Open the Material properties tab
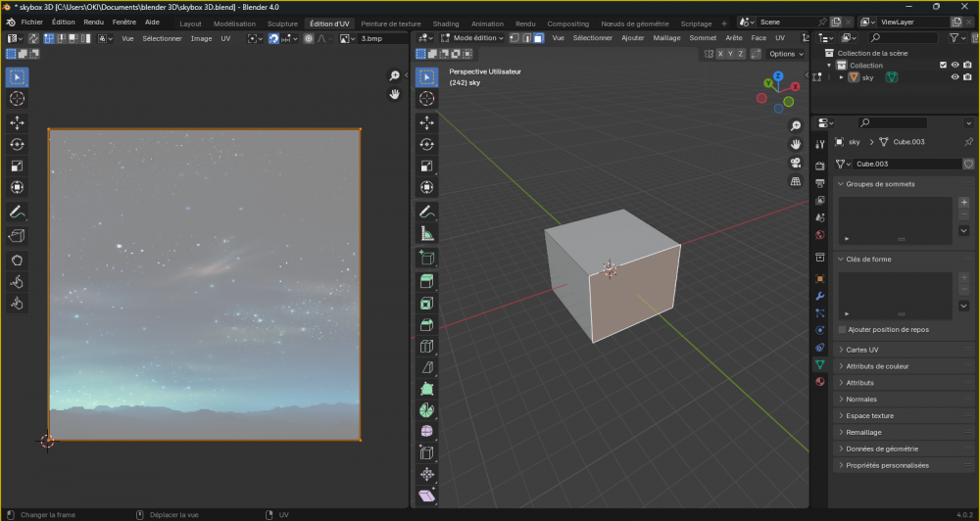This screenshot has height=521, width=980. (x=820, y=382)
